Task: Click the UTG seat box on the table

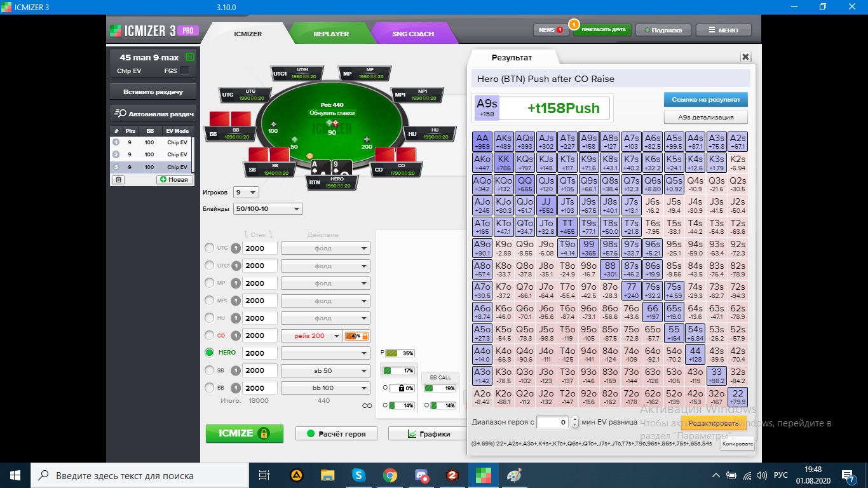Action: pos(245,95)
